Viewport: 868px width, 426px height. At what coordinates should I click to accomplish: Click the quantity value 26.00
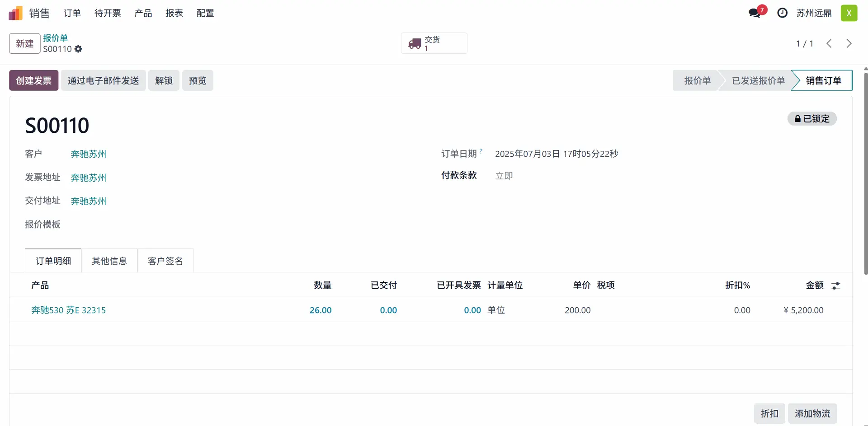(321, 310)
